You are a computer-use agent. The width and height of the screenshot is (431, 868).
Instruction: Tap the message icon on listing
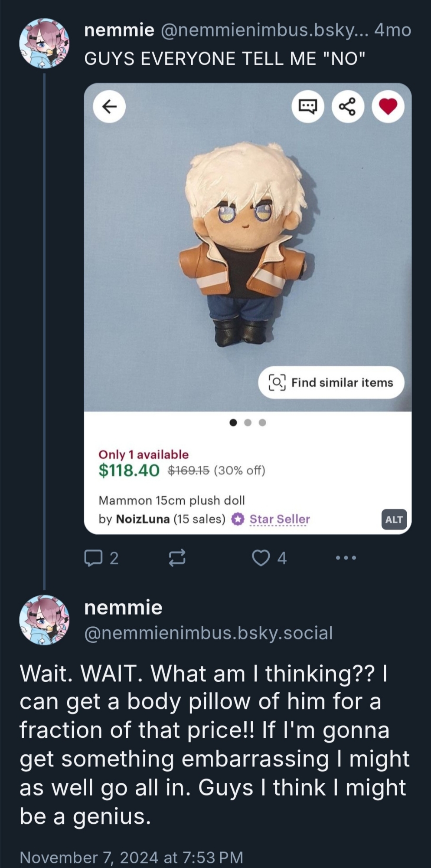click(x=308, y=106)
